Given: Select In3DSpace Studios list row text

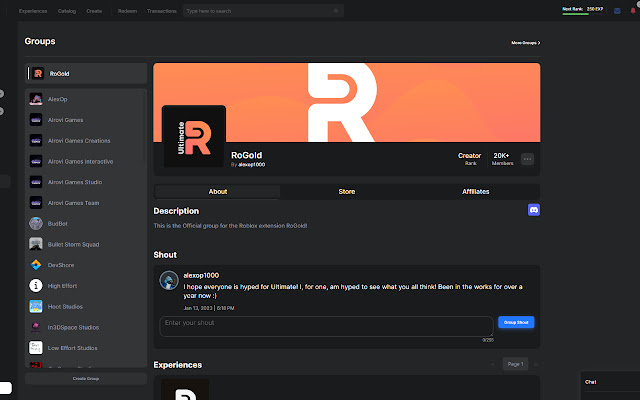Looking at the screenshot, I should (x=73, y=327).
